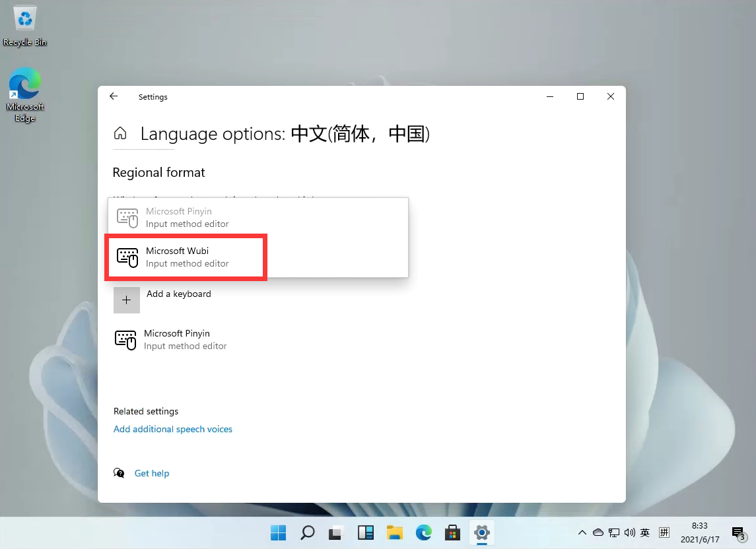
Task: Go back using the Settings back arrow
Action: [x=113, y=96]
